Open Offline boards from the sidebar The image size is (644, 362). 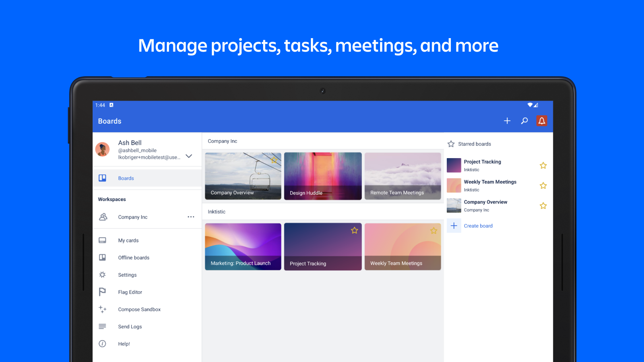pyautogui.click(x=134, y=257)
